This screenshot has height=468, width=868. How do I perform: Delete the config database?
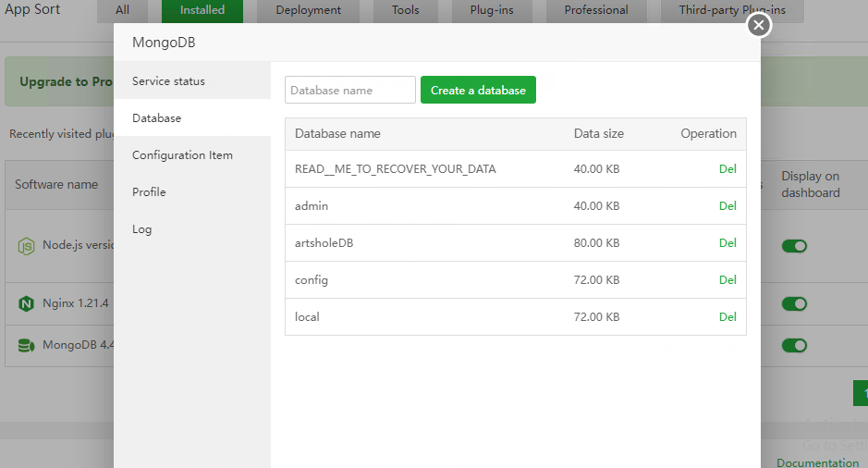click(x=727, y=280)
